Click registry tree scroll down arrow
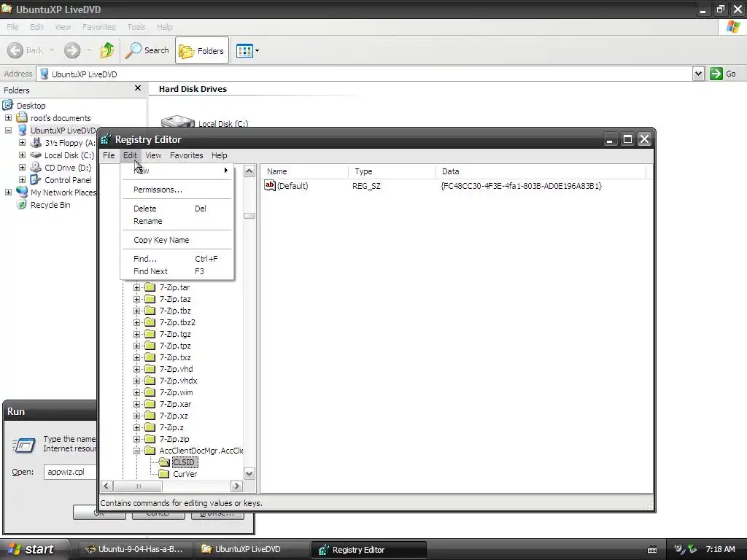This screenshot has width=747, height=560. [x=249, y=474]
